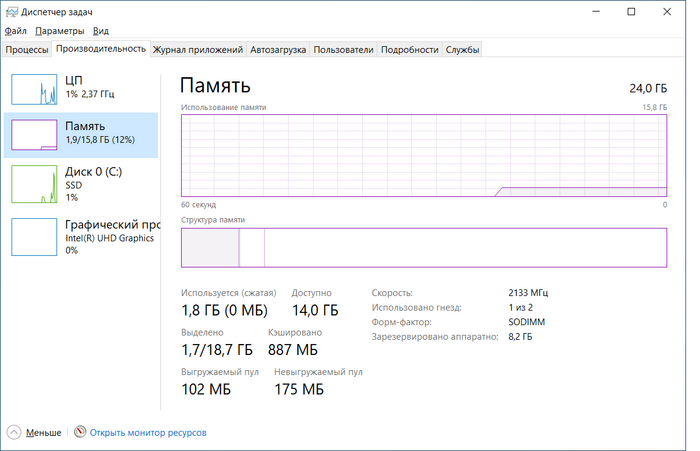This screenshot has width=700, height=451.
Task: Click the Открыть монитор ресурсов link
Action: click(x=148, y=433)
